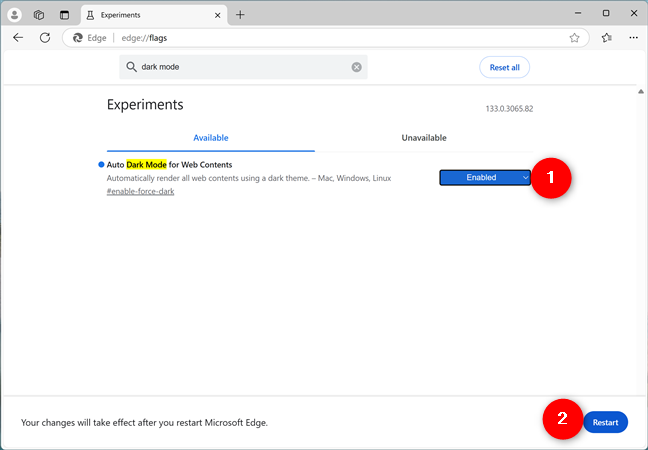Add this page to favorites star
The width and height of the screenshot is (648, 450).
coord(574,38)
